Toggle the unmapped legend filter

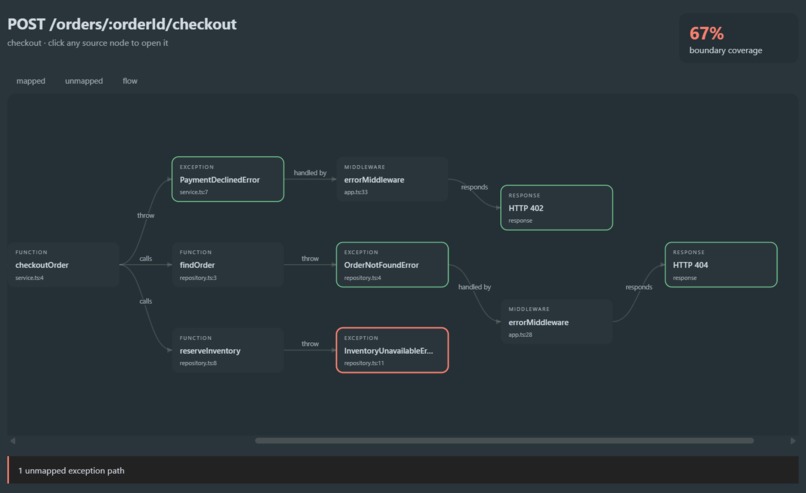pos(84,81)
